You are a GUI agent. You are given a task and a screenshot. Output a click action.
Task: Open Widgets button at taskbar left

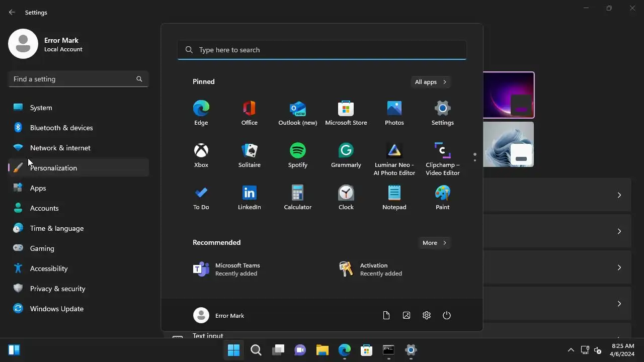14,350
